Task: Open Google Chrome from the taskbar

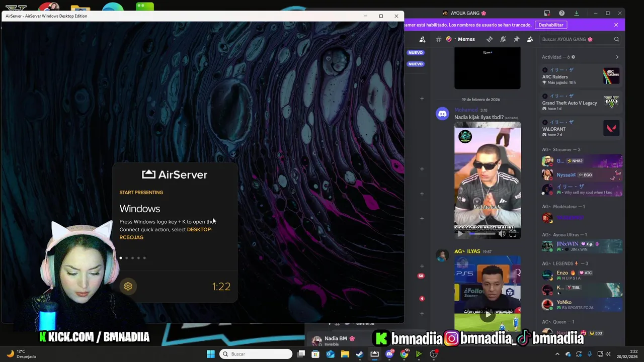Action: click(x=404, y=354)
